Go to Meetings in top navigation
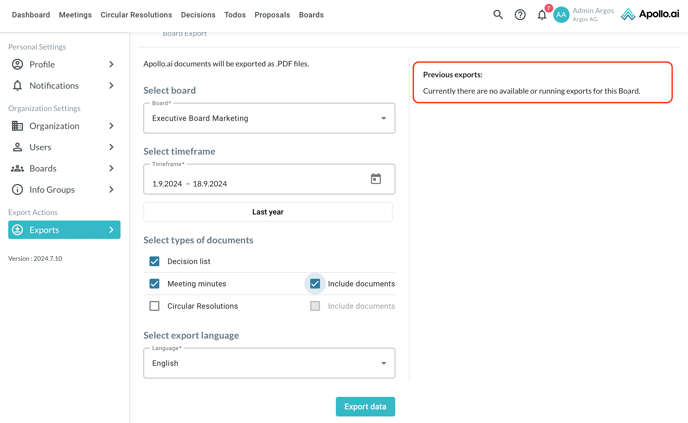 point(75,15)
